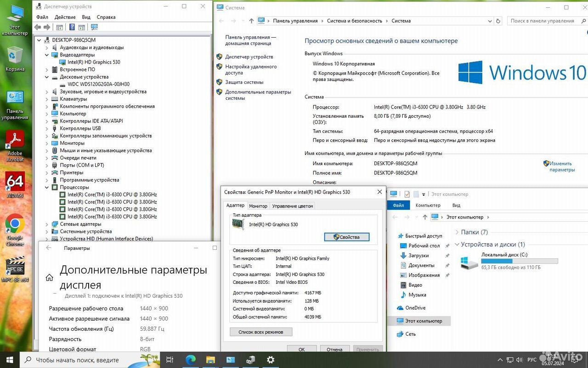Click the Изменить параметры link
Viewport: 588px width, 368px height.
click(x=562, y=167)
